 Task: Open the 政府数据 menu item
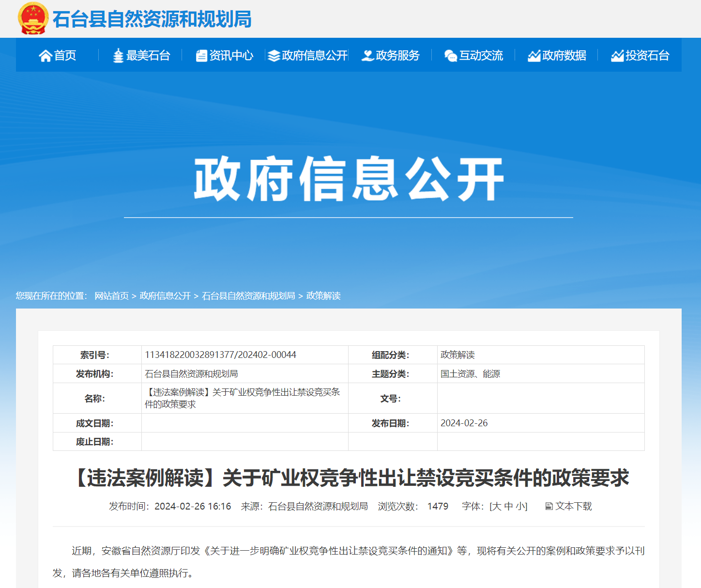click(564, 56)
